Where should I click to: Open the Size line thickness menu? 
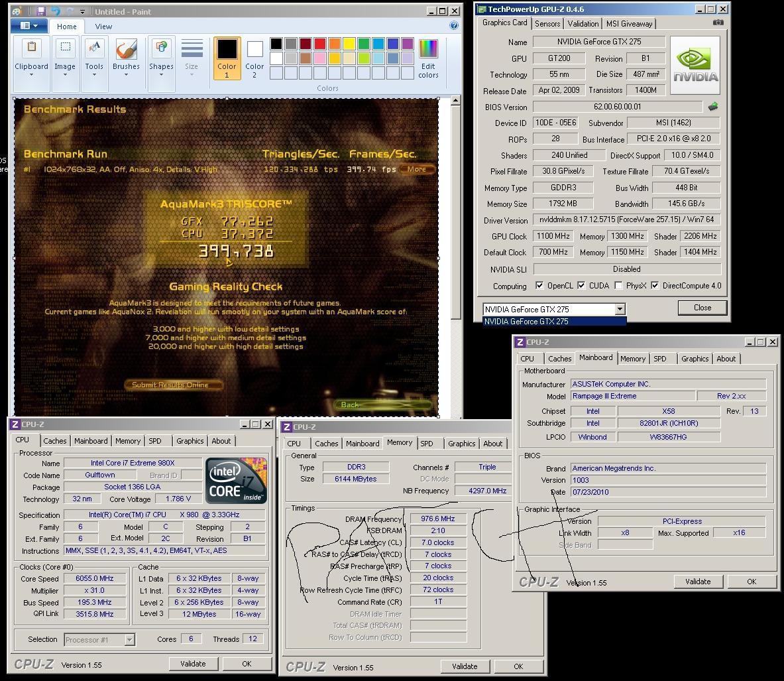[x=192, y=58]
